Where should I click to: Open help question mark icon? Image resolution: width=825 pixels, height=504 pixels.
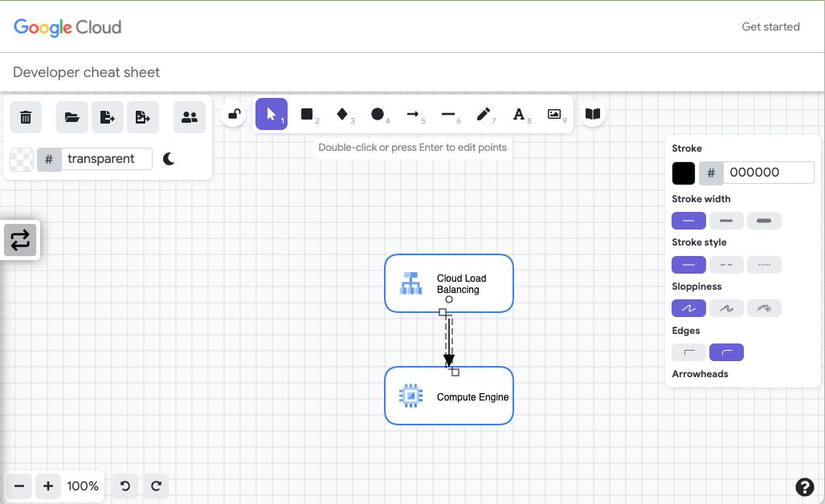coord(804,487)
